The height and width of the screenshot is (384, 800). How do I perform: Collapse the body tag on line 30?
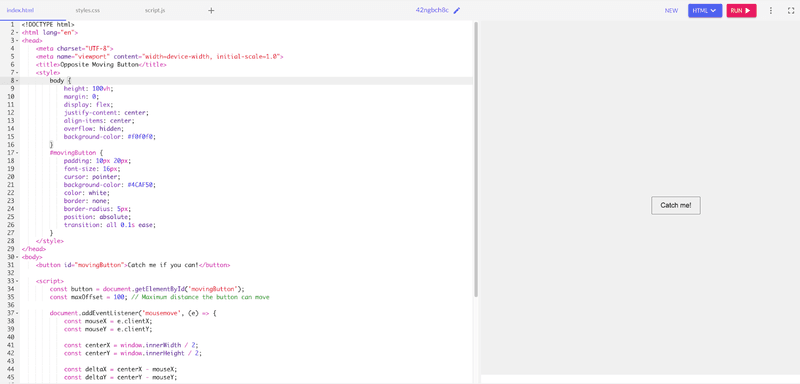(x=17, y=257)
